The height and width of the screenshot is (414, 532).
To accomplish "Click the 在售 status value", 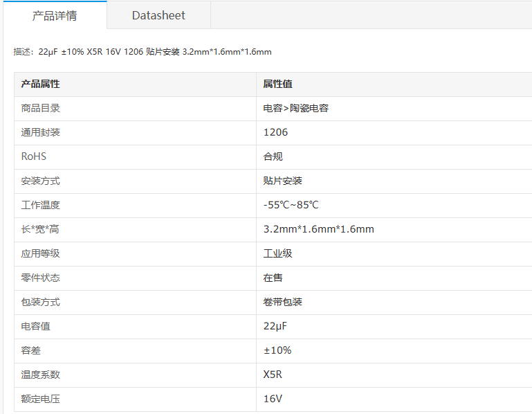I will 273,278.
